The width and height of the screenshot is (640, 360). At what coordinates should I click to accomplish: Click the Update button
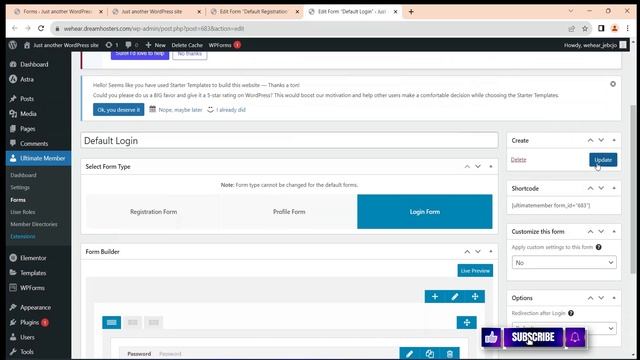pos(603,160)
